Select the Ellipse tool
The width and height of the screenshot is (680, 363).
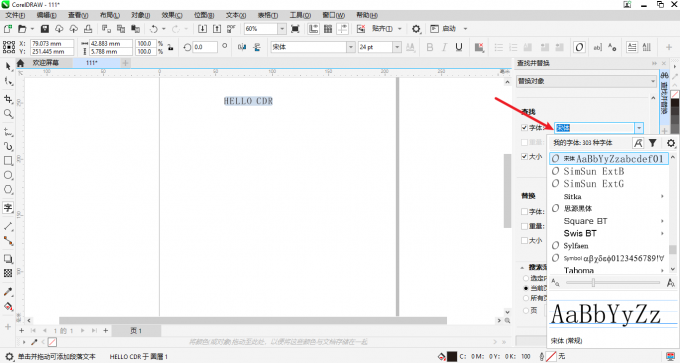(x=8, y=175)
